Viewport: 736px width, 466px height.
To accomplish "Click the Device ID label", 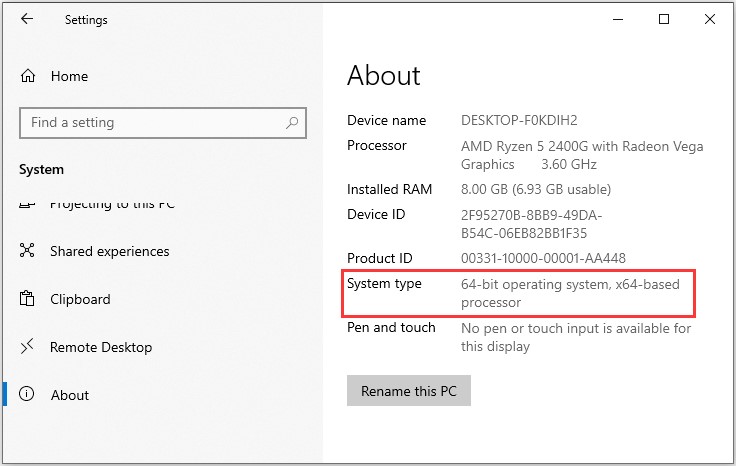I will [376, 214].
